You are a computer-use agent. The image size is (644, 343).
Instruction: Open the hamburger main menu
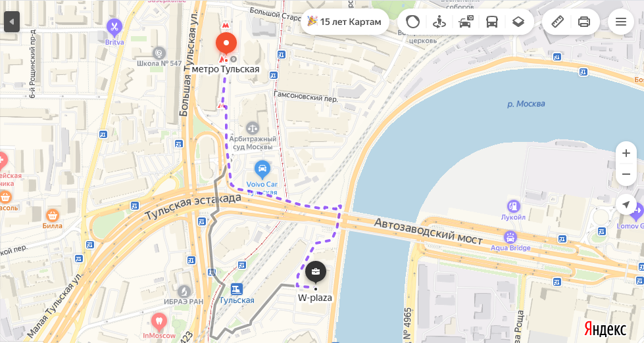(x=620, y=21)
